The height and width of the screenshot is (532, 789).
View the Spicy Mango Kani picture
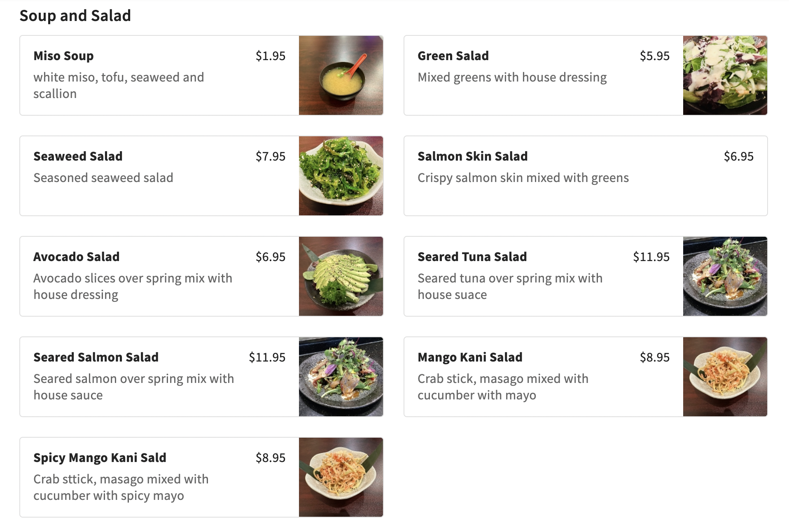pos(341,477)
